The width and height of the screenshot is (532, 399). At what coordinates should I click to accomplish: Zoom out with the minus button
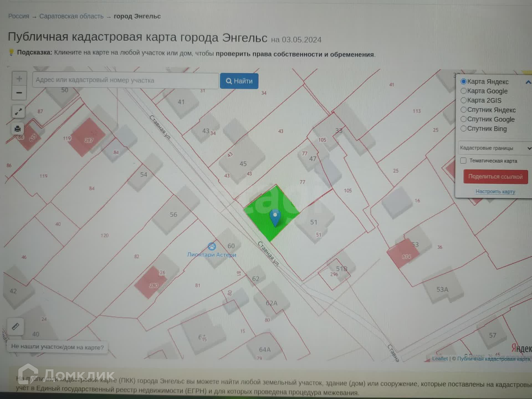pyautogui.click(x=19, y=93)
